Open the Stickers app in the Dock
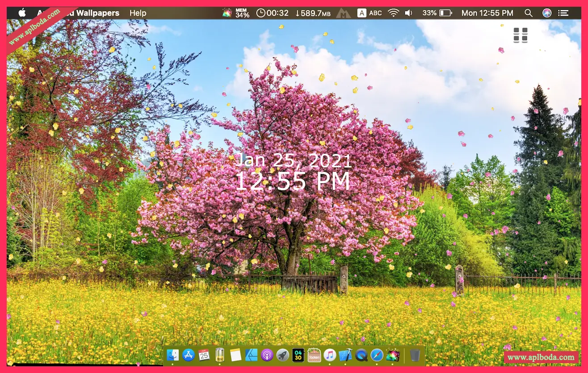Image resolution: width=588 pixels, height=373 pixels. click(314, 355)
